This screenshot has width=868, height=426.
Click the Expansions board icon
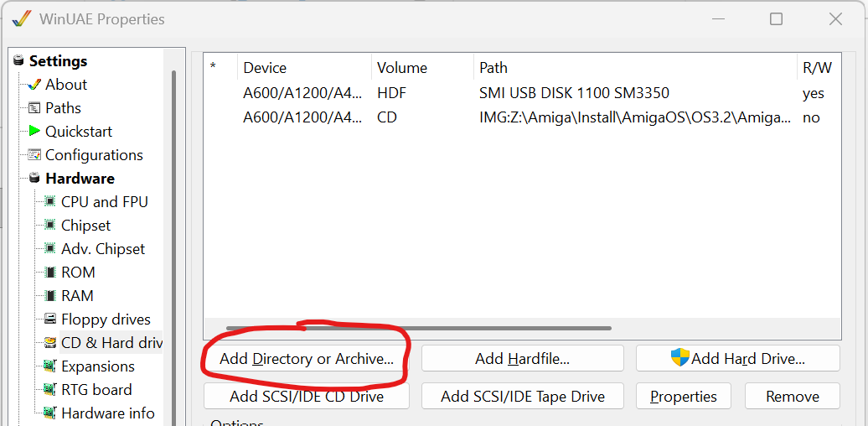pyautogui.click(x=50, y=366)
